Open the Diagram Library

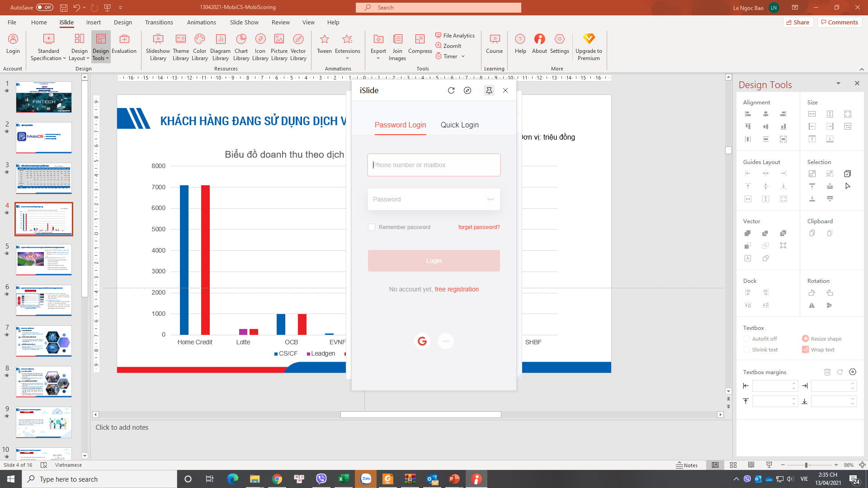pyautogui.click(x=220, y=47)
